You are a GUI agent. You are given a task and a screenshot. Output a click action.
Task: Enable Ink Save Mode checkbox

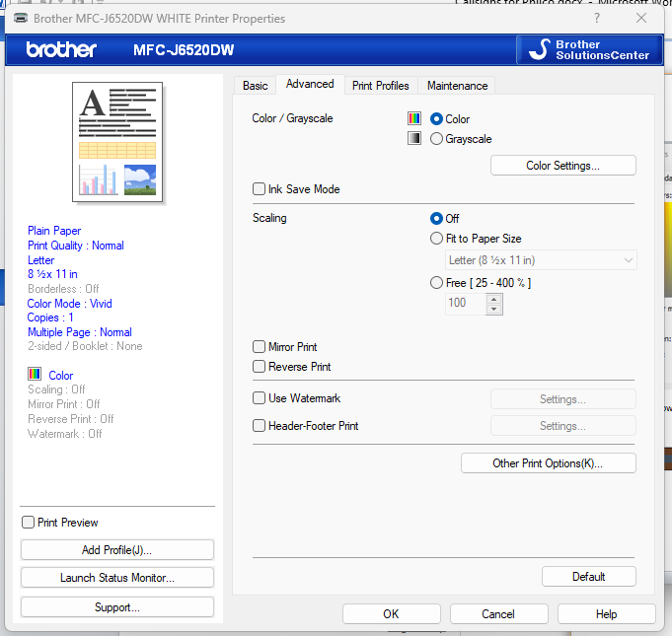coord(259,189)
